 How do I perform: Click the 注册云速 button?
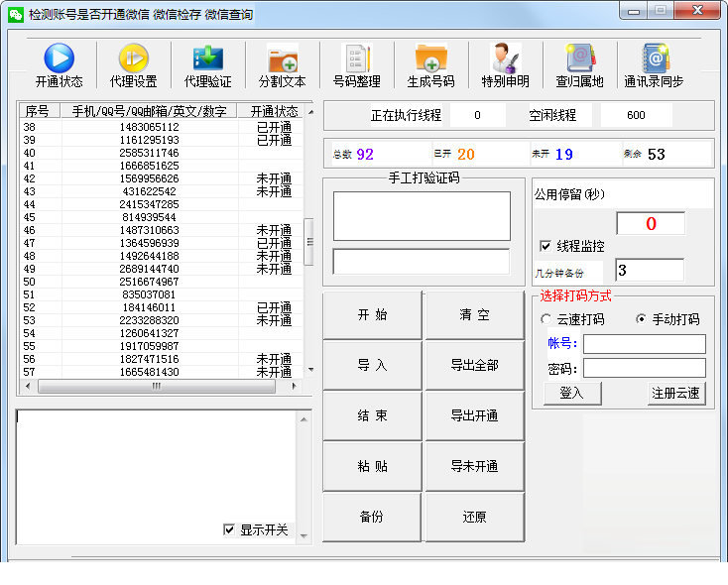point(676,394)
